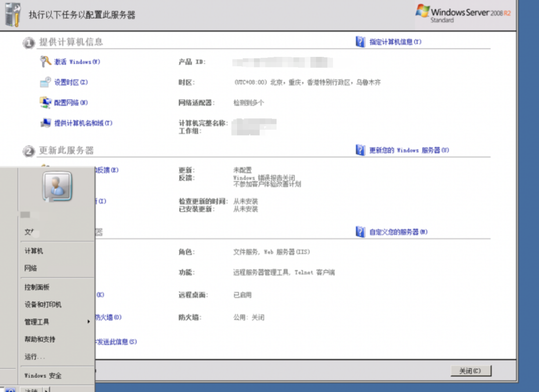
Task: Open 帮助和支持 from Start menu
Action: (x=40, y=339)
